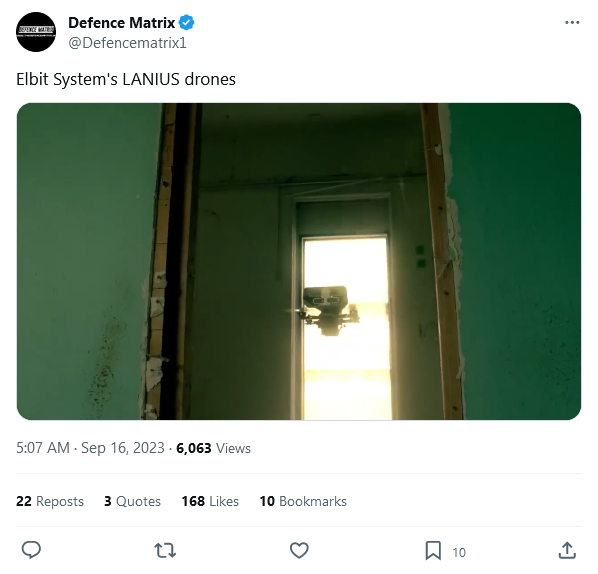Click the Defence Matrix profile avatar
Viewport: 598px width, 574px height.
point(36,32)
